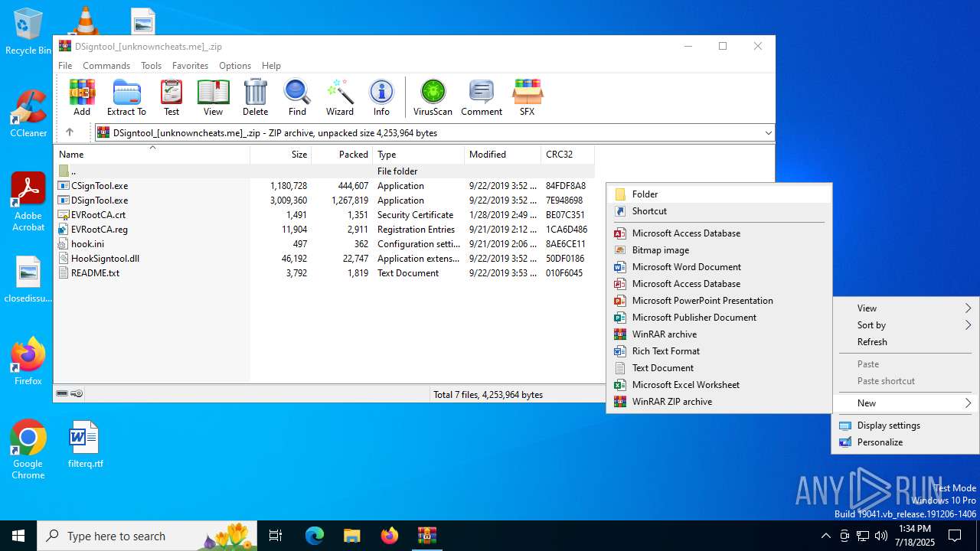Expand the View submenu
The width and height of the screenshot is (980, 551).
point(905,308)
